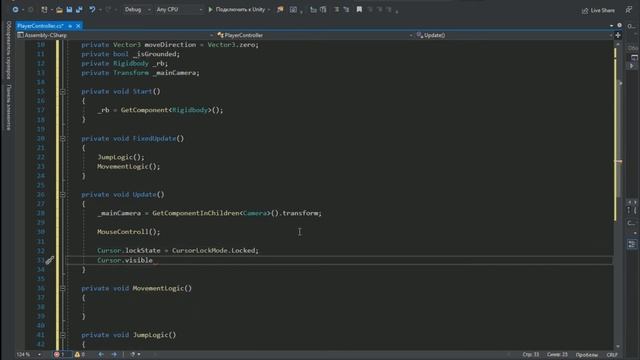Click the New Project toolbar icon
640x360 pixels.
coord(44,9)
